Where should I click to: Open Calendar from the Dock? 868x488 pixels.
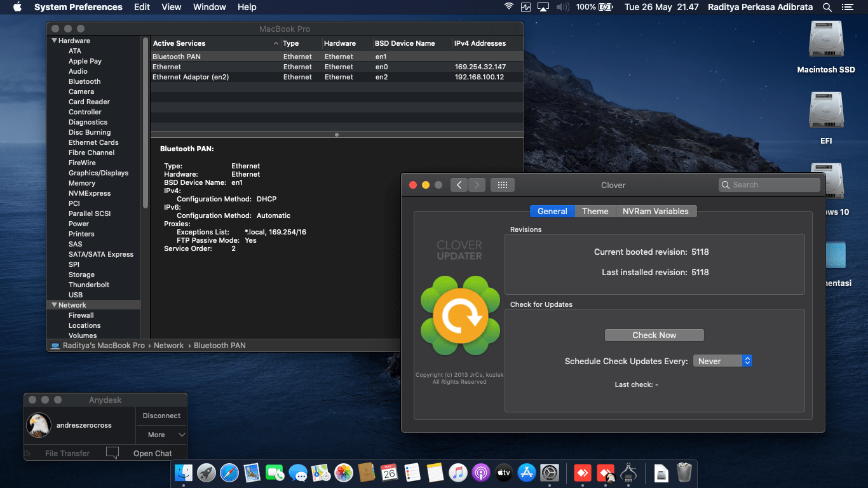(390, 473)
